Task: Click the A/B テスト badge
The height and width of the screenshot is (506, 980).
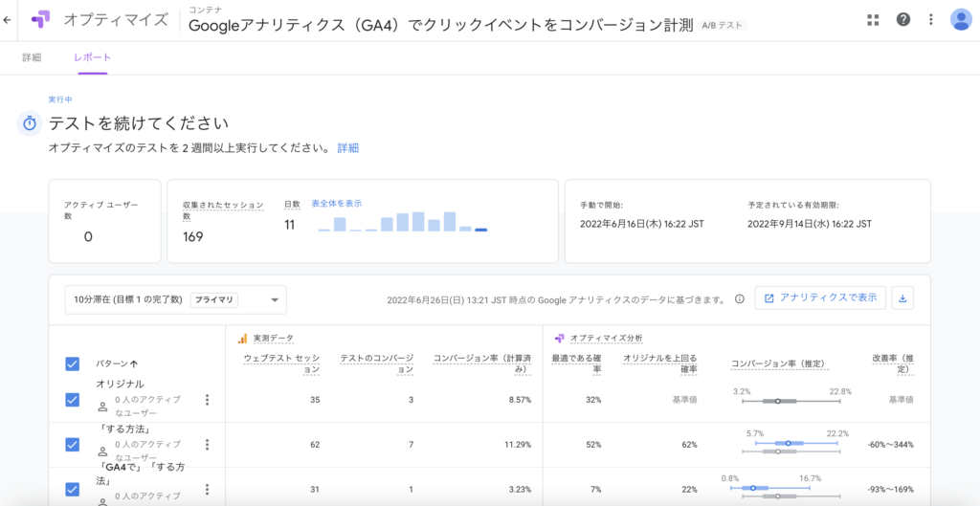Action: click(723, 26)
